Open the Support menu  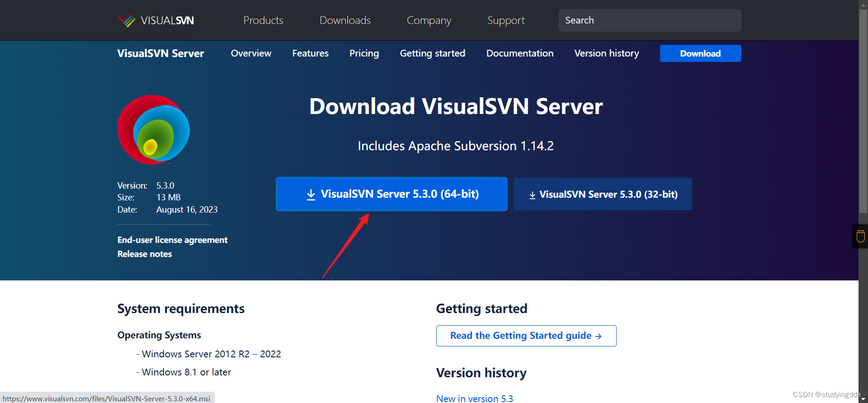point(506,20)
